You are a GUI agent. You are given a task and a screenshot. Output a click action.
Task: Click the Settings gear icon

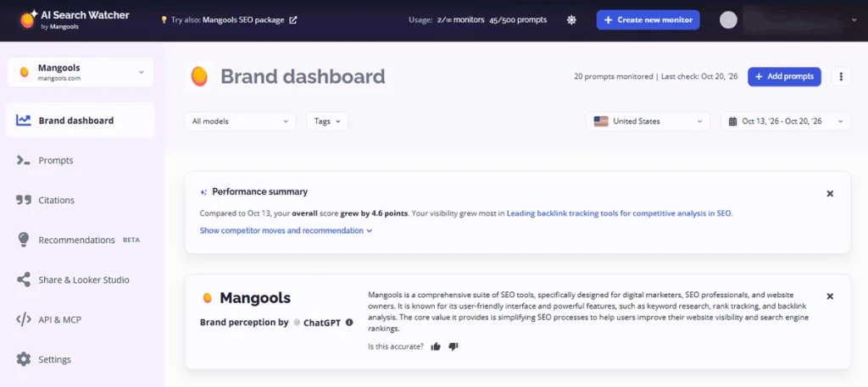[23, 359]
